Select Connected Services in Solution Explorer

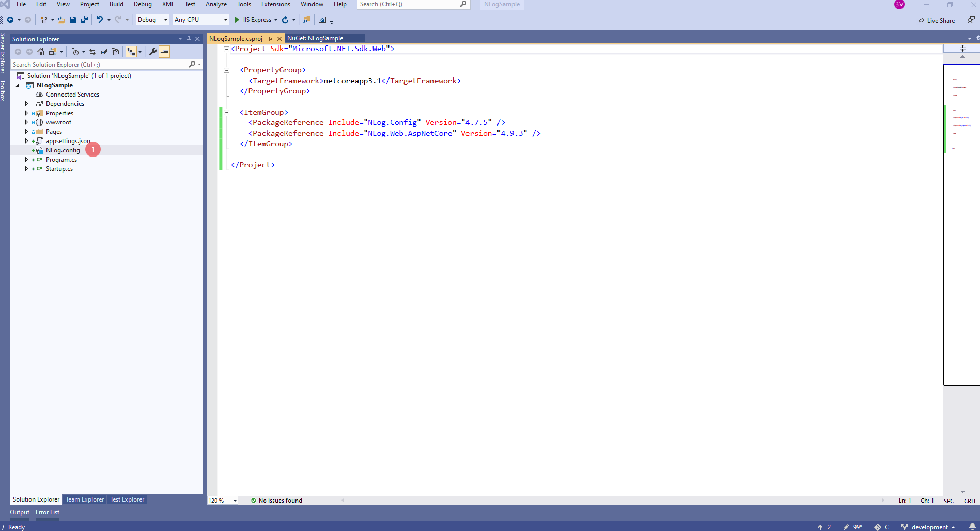click(72, 95)
